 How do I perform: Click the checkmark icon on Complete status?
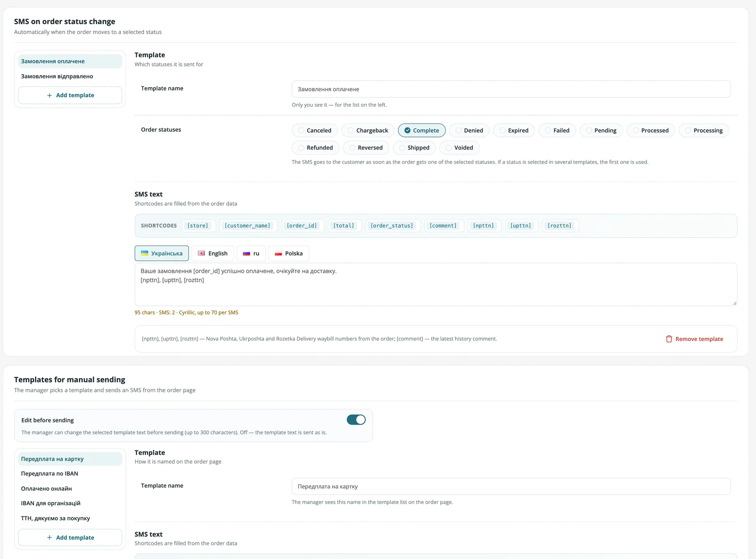407,130
